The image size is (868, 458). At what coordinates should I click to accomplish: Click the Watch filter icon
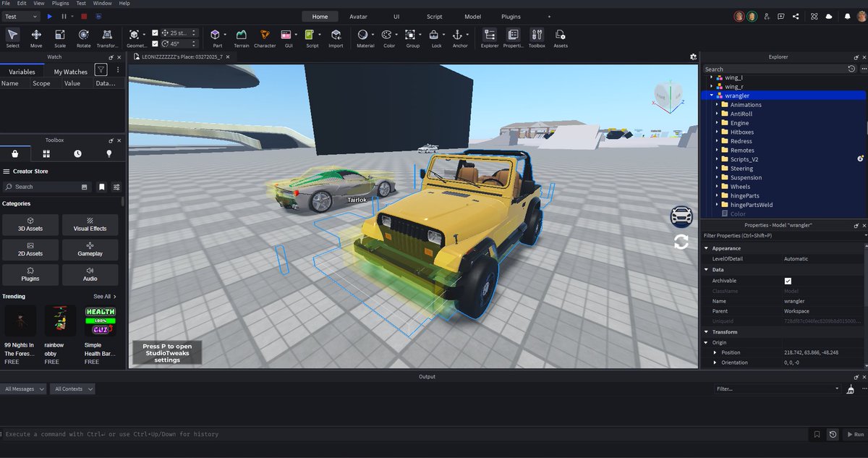(101, 70)
